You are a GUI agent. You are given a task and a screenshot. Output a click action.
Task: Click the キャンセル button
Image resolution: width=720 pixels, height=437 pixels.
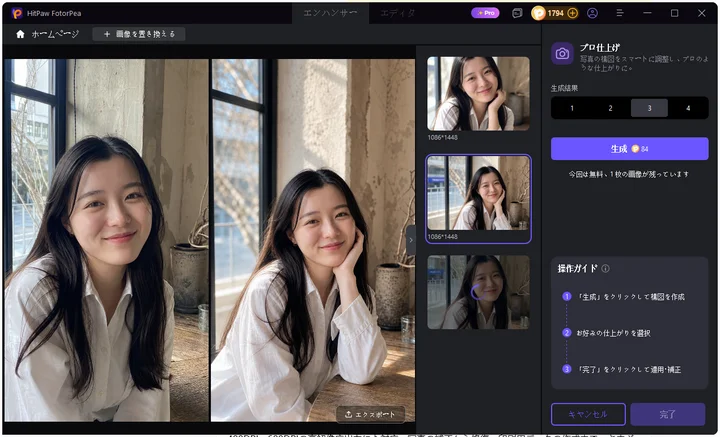(588, 415)
